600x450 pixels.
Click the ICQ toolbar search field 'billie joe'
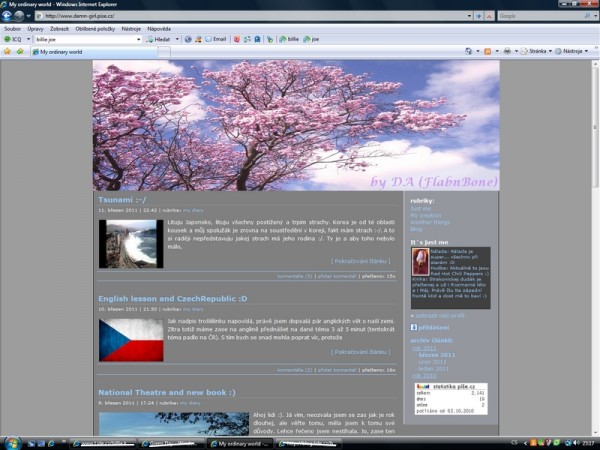(x=85, y=39)
